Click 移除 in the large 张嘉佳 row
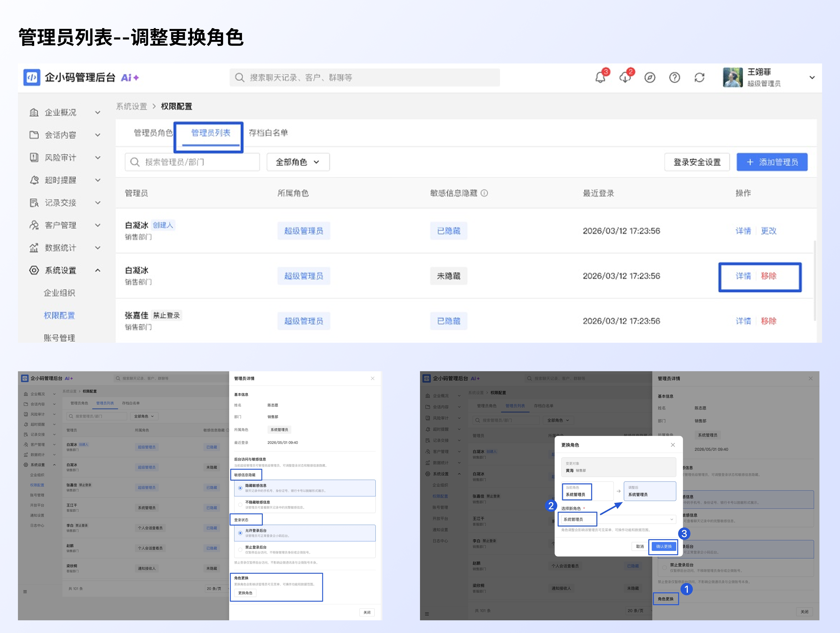 click(x=769, y=321)
